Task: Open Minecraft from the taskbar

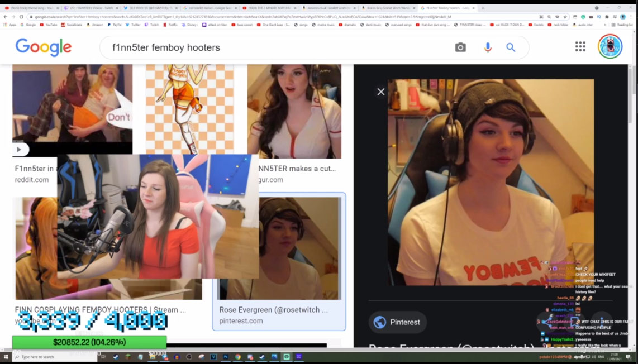Action: coord(128,357)
